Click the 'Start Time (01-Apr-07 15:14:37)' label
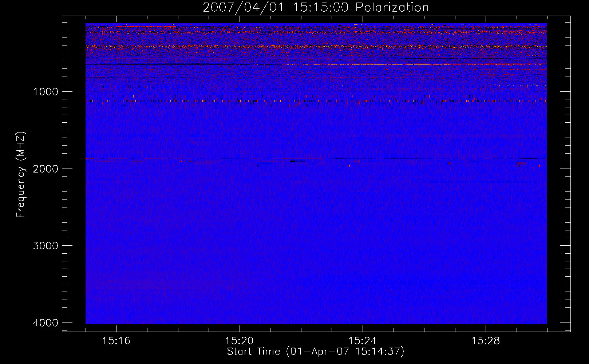Image resolution: width=589 pixels, height=364 pixels. (316, 352)
